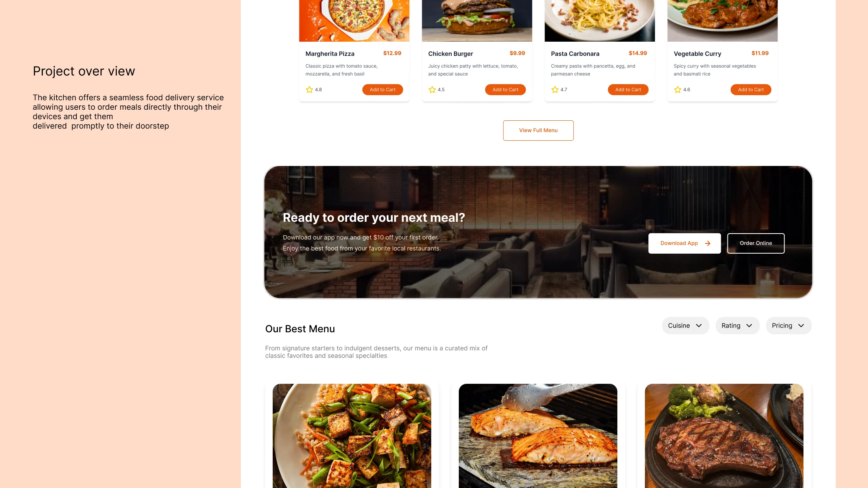Select the grilled steak dish image
The width and height of the screenshot is (868, 488).
[x=724, y=436]
